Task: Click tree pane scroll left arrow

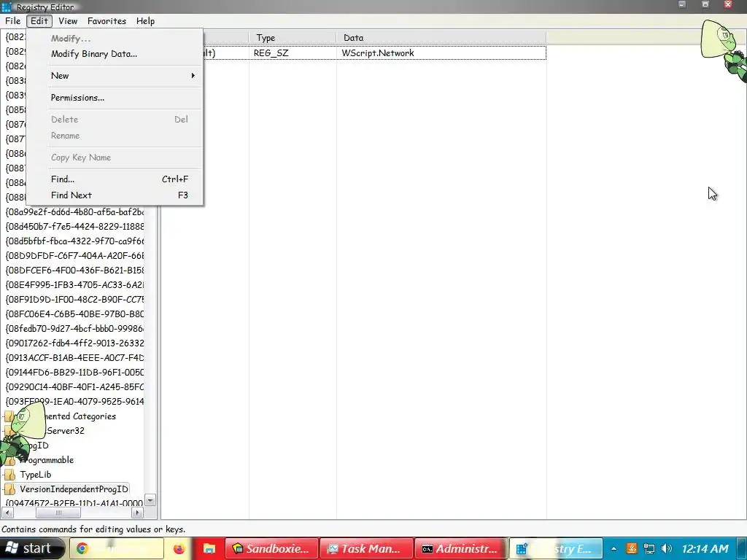Action: [x=7, y=513]
